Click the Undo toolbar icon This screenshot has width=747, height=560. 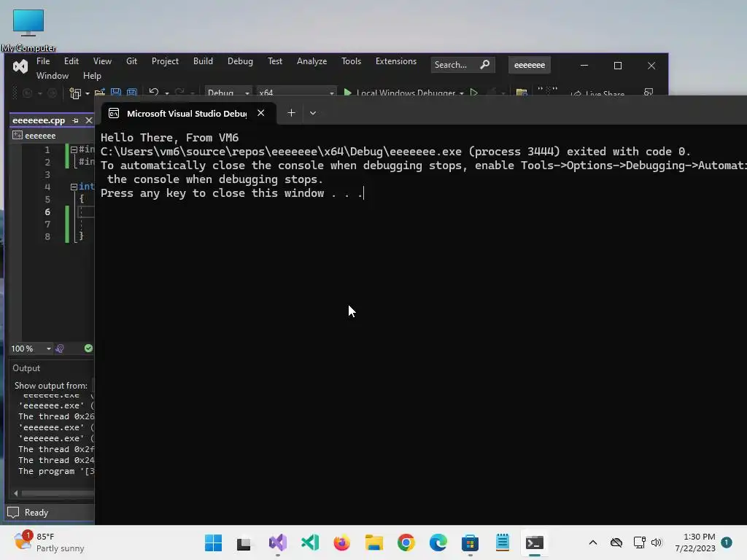click(153, 93)
